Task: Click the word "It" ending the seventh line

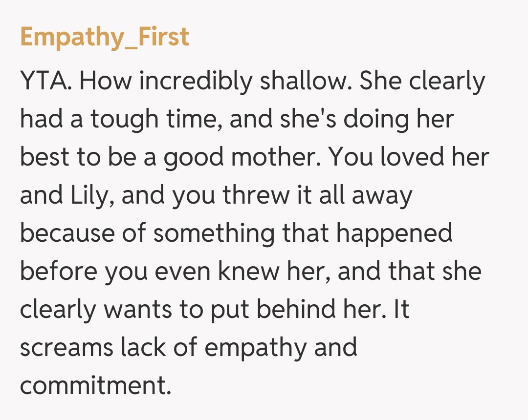Action: click(401, 309)
